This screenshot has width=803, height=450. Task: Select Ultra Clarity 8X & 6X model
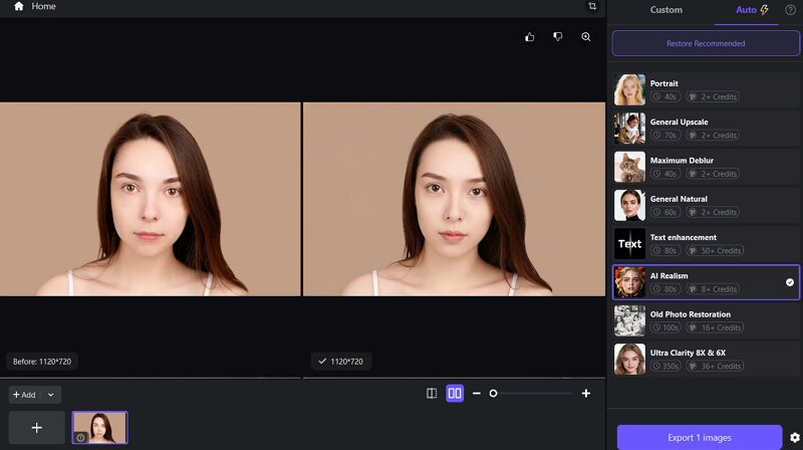tap(706, 359)
